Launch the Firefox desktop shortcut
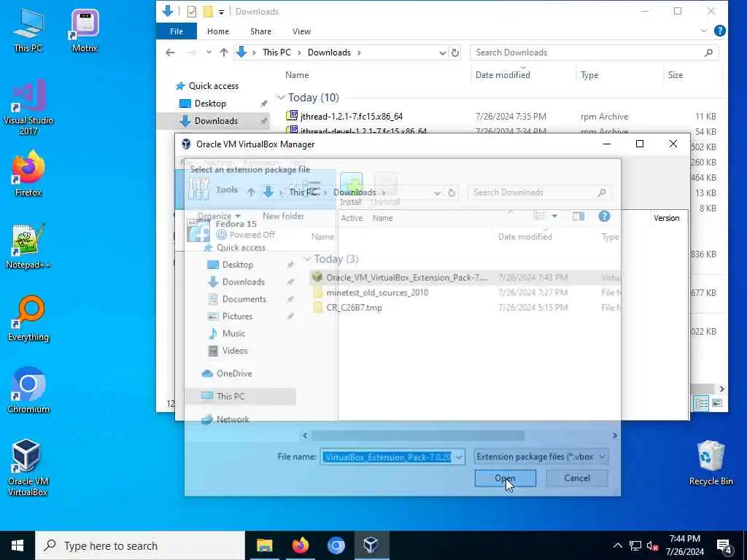 [28, 174]
